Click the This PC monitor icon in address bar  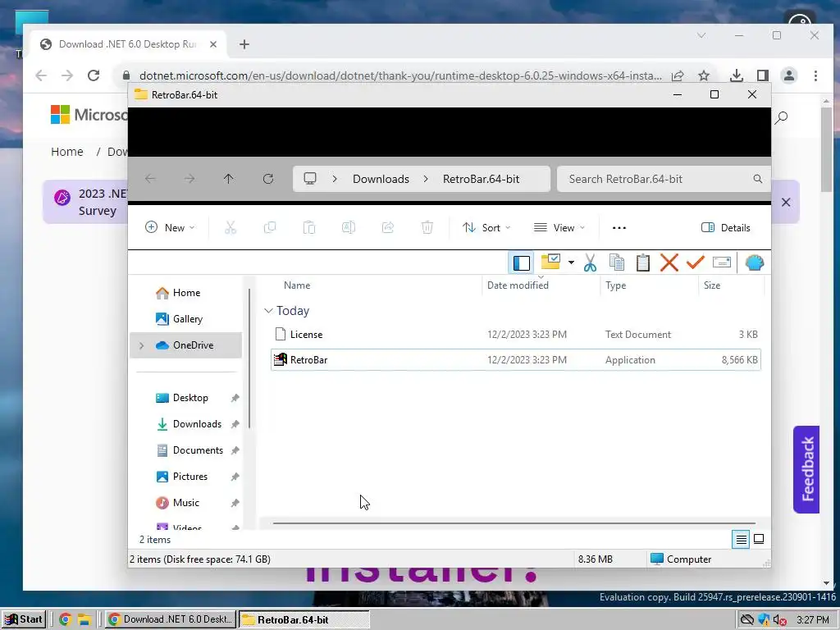(x=310, y=178)
